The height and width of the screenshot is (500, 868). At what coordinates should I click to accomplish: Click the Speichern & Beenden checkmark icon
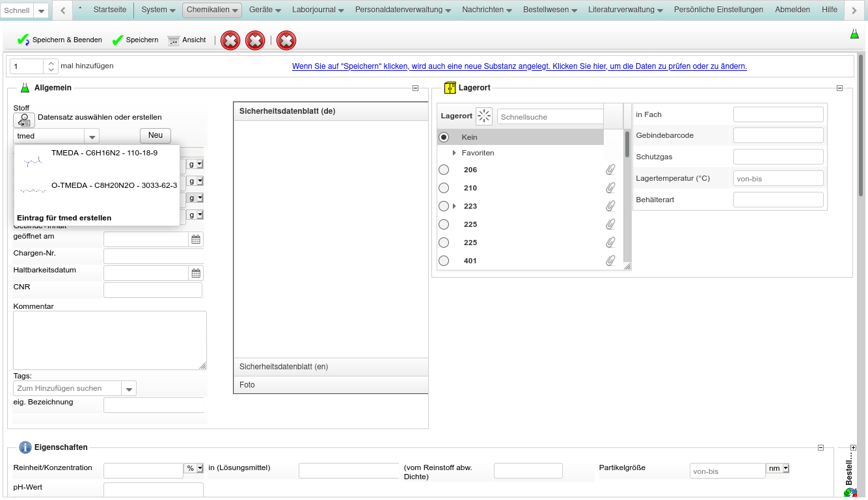coord(23,40)
